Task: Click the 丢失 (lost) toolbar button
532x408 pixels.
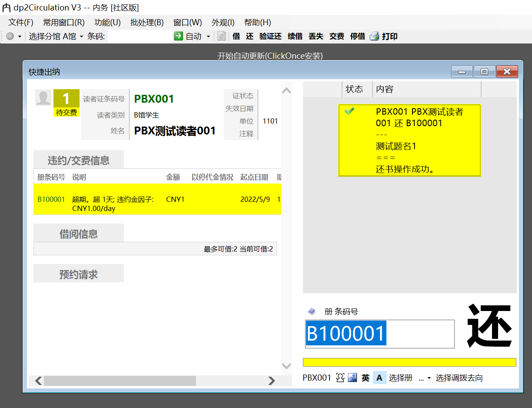Action: pyautogui.click(x=316, y=37)
